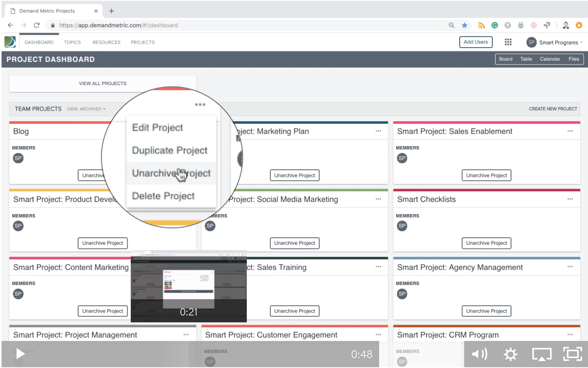Open more options on Sales Training card
The image size is (588, 368).
378,267
